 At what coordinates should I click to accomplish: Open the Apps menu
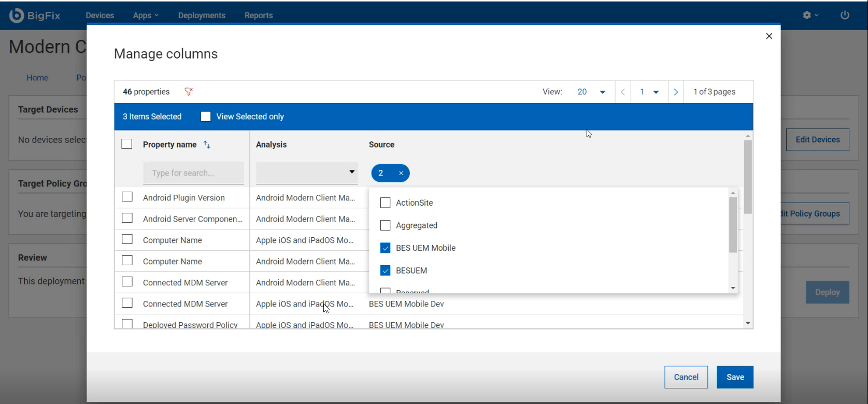[145, 16]
